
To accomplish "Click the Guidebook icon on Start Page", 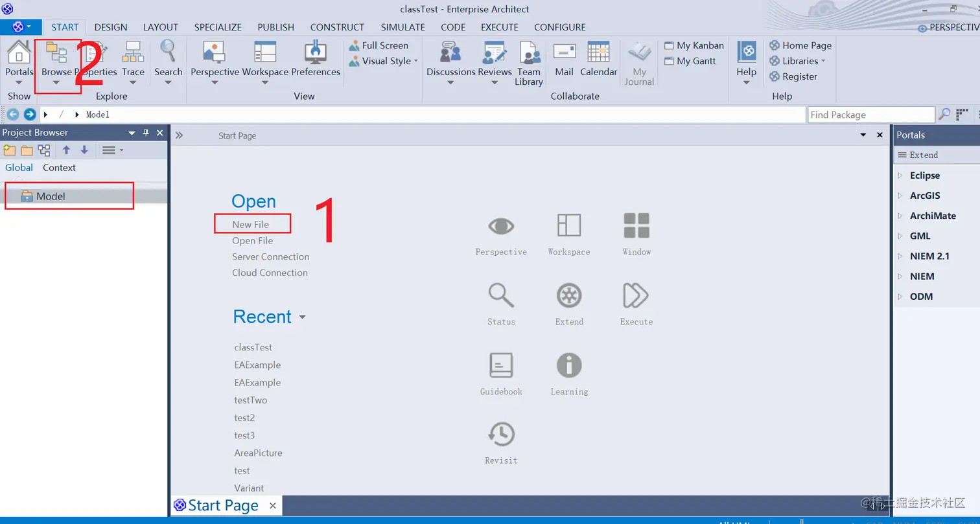I will click(x=501, y=365).
